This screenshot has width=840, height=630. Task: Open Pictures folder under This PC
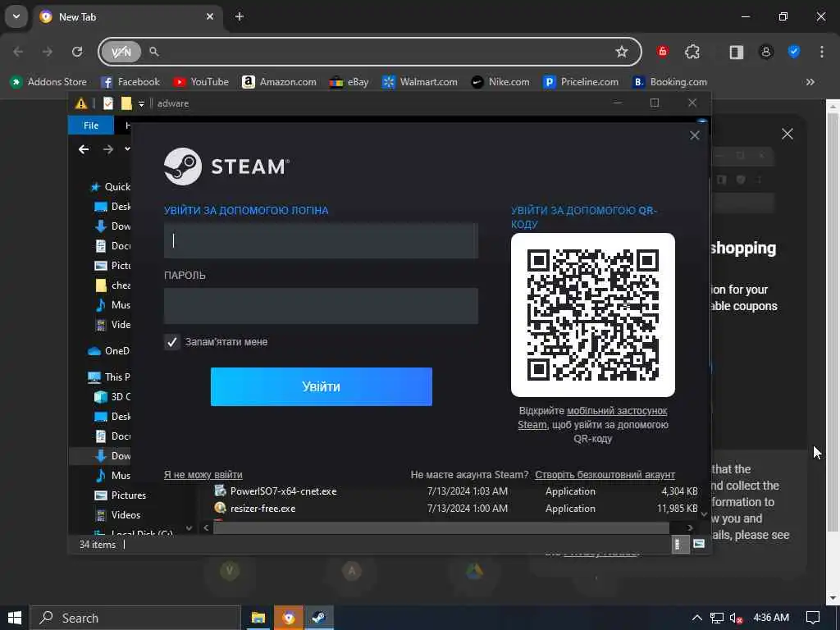(x=120, y=495)
